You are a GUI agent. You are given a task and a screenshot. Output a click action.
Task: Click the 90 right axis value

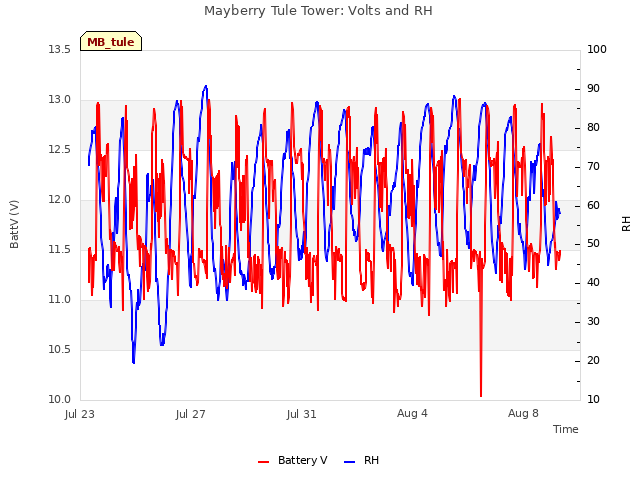click(593, 89)
